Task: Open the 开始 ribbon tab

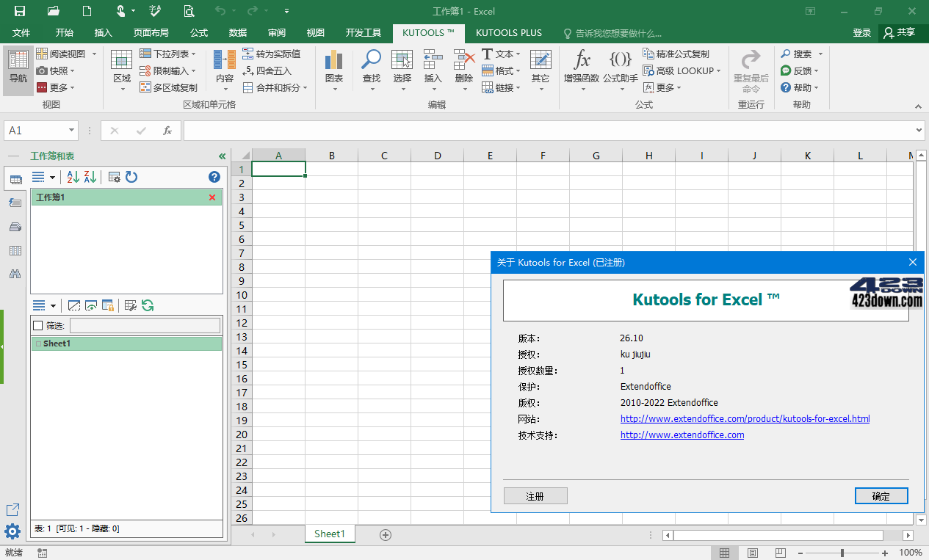Action: (63, 33)
